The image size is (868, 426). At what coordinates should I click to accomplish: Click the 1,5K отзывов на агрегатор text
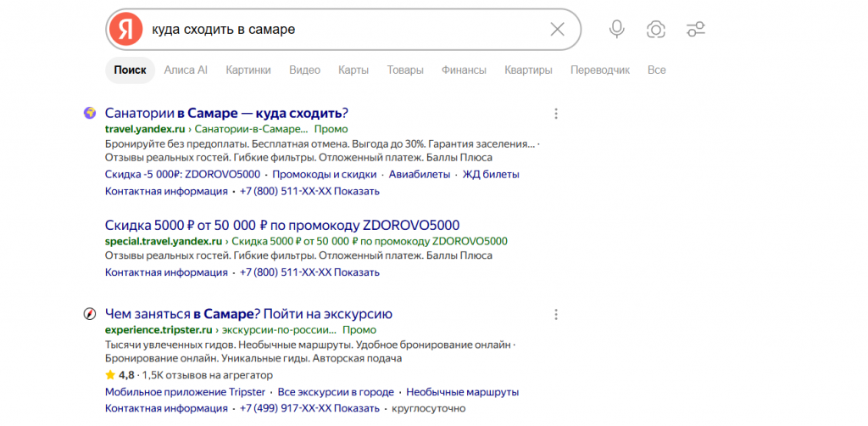208,375
